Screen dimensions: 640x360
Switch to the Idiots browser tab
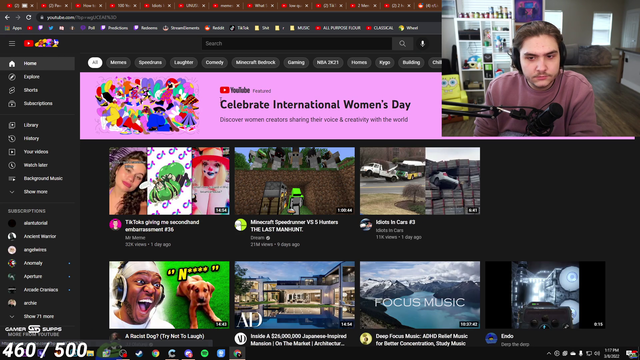click(x=158, y=6)
